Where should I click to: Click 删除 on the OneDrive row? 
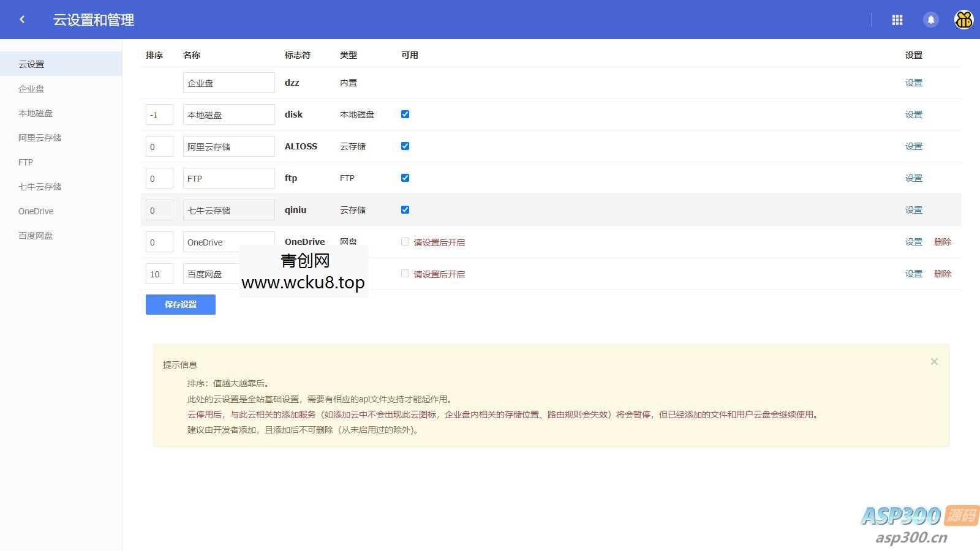click(x=943, y=241)
